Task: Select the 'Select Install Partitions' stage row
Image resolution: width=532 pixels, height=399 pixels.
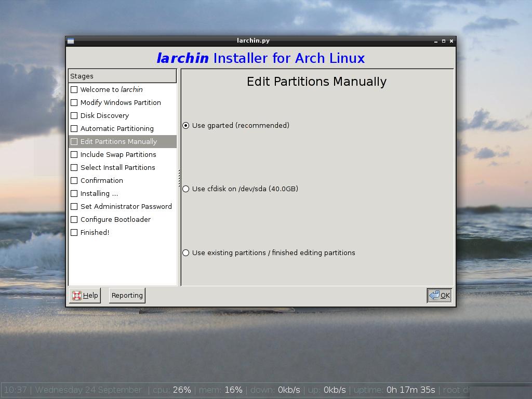Action: tap(123, 168)
